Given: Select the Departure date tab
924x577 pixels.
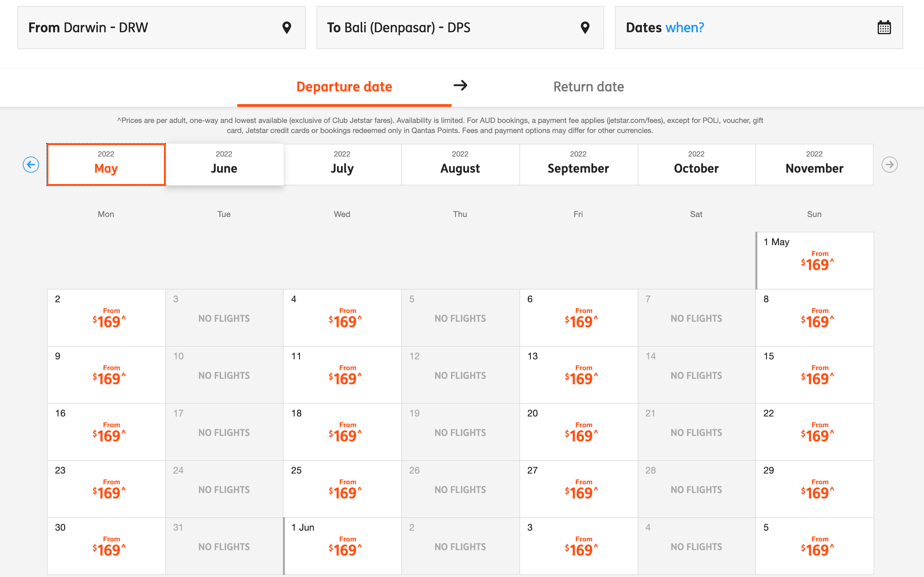Looking at the screenshot, I should click(344, 87).
